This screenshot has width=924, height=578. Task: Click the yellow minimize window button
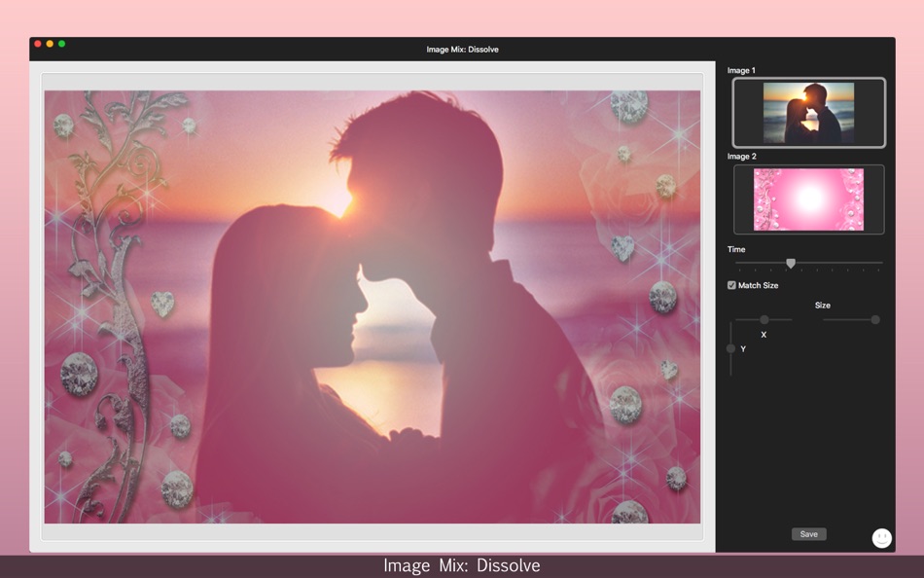(50, 44)
